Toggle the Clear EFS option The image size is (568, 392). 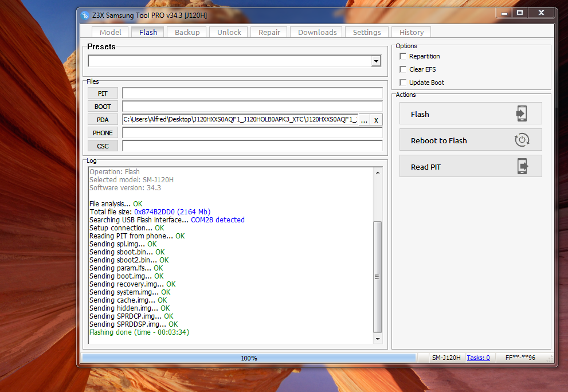402,69
